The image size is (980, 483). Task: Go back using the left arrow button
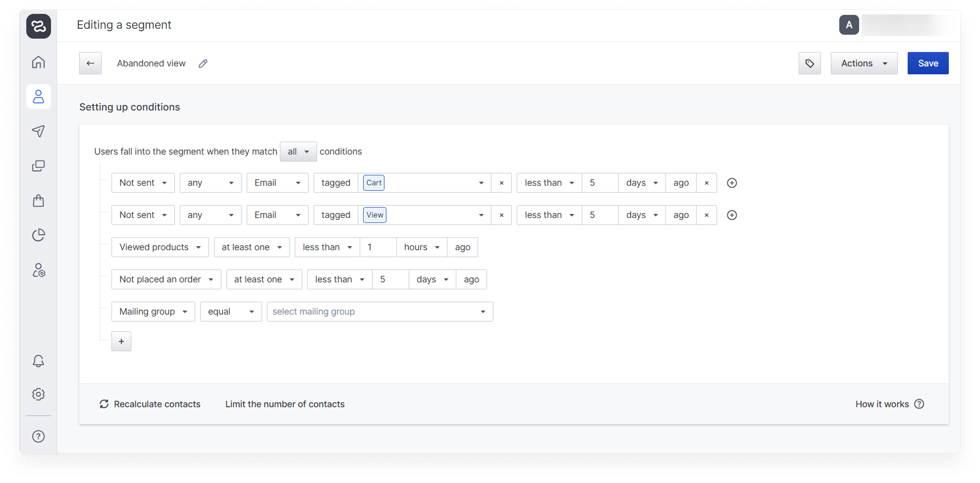pyautogui.click(x=90, y=63)
